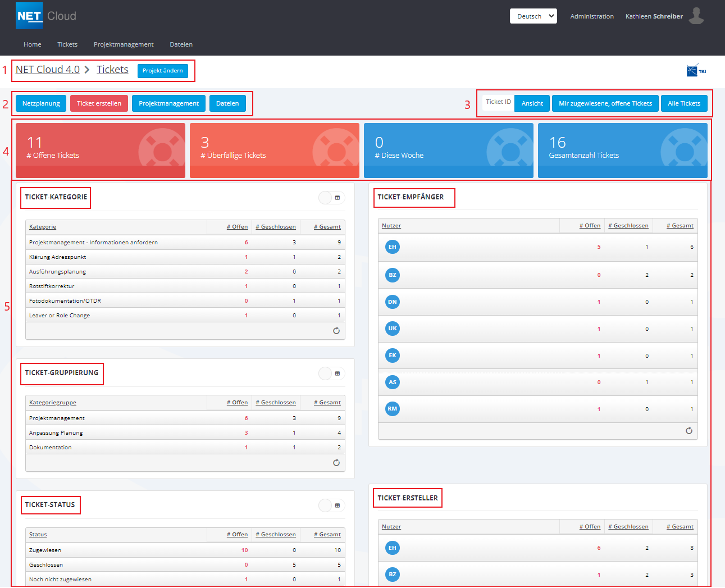Screen dimensions: 725x588
Task: Open the Überfällige Tickets red tile
Action: pyautogui.click(x=274, y=150)
